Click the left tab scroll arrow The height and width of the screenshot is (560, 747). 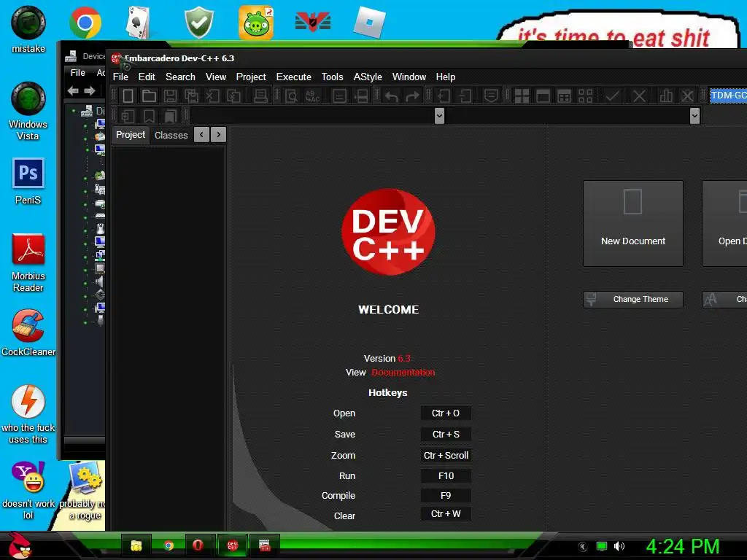click(x=201, y=135)
